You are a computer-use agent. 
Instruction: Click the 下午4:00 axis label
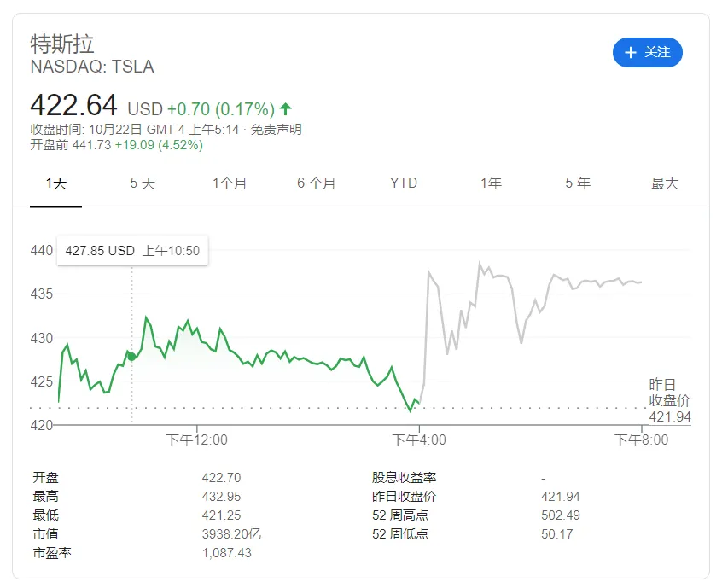pos(419,440)
